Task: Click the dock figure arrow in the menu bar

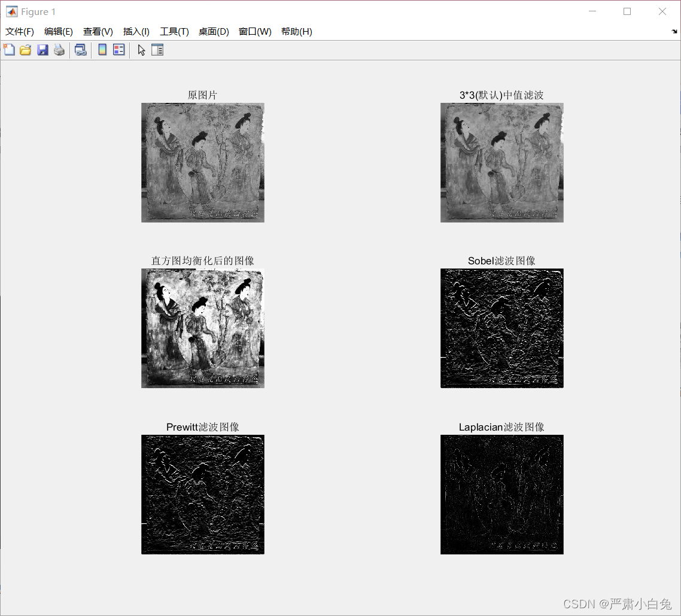Action: tap(674, 31)
